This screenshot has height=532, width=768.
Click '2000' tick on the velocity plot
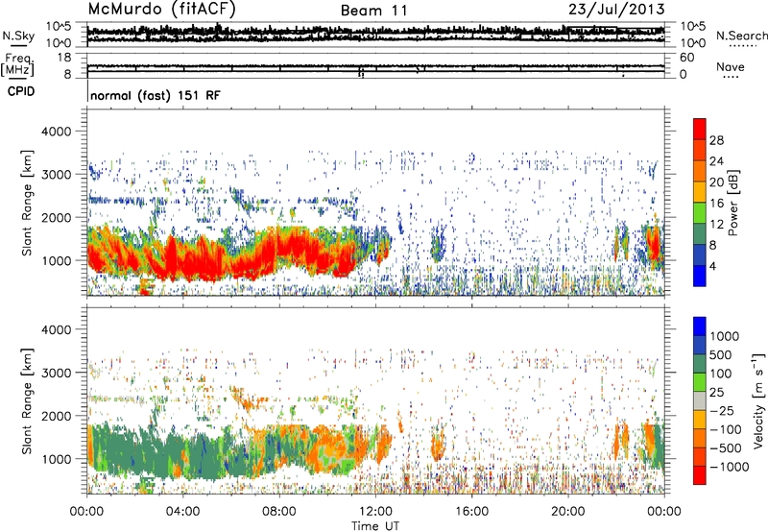[x=56, y=416]
